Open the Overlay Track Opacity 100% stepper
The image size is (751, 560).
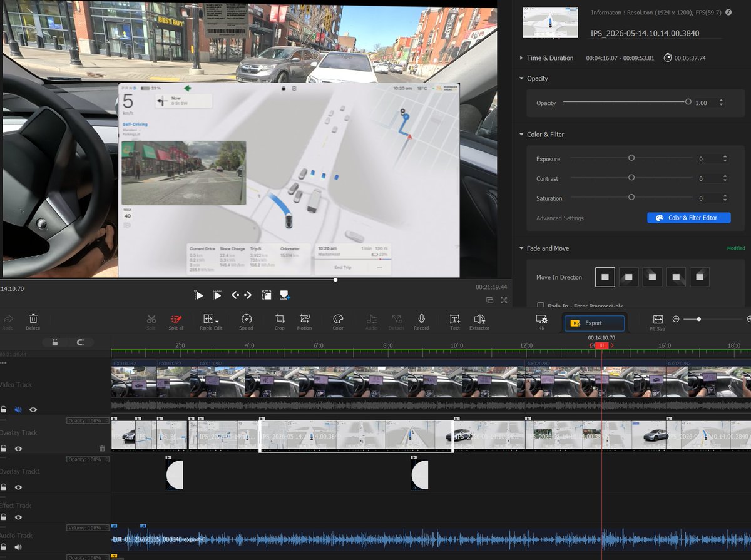coord(106,420)
